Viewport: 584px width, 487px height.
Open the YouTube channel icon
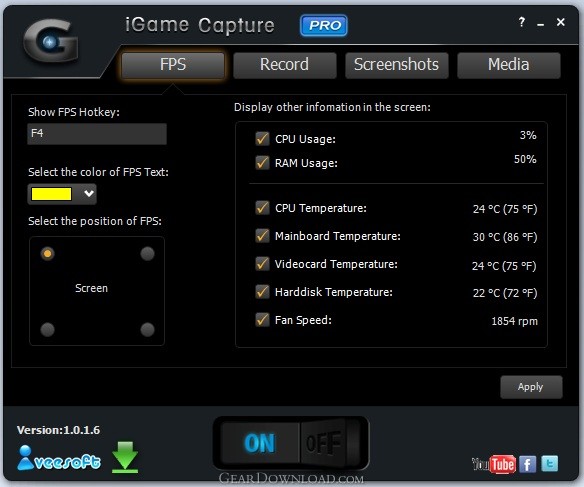click(493, 464)
